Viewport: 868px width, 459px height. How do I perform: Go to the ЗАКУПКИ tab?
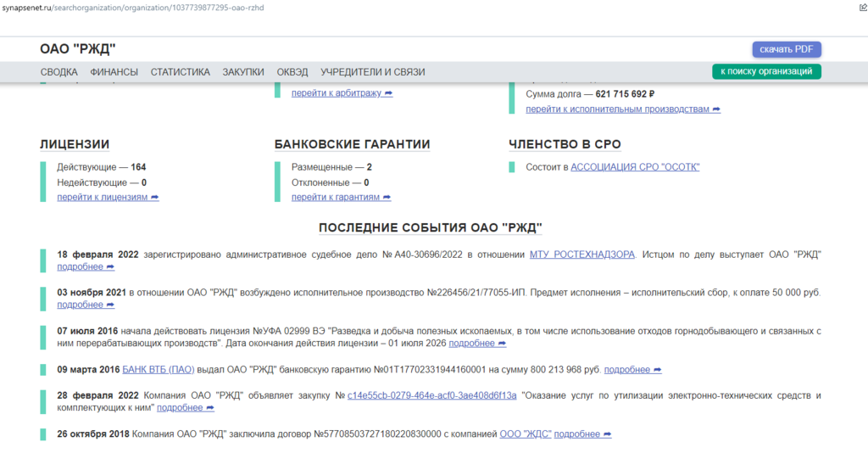pos(243,72)
